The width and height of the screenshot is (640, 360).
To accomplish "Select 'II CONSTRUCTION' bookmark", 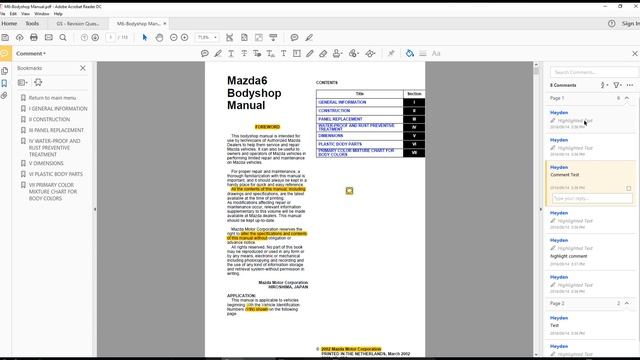I will point(49,120).
